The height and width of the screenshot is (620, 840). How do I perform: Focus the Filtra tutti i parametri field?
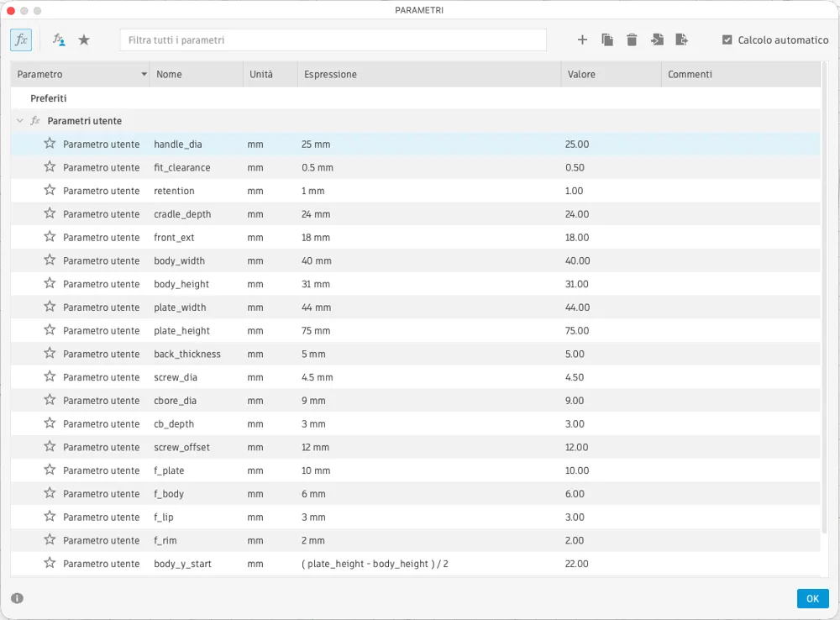click(333, 40)
